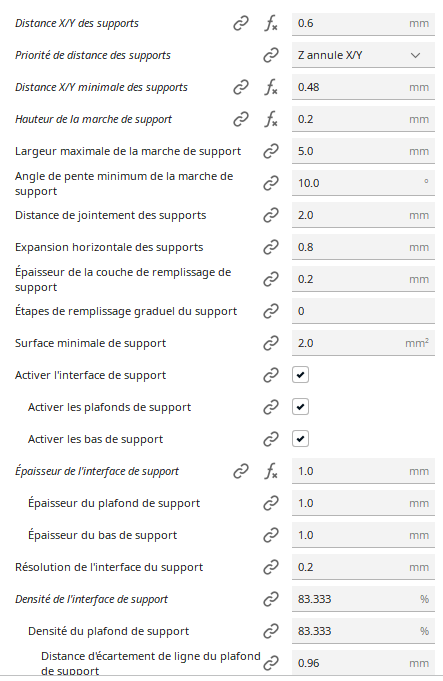Click the fx icon for Épaisseur de l'interface de support
Viewport: 443px width, 681px height.
[271, 471]
